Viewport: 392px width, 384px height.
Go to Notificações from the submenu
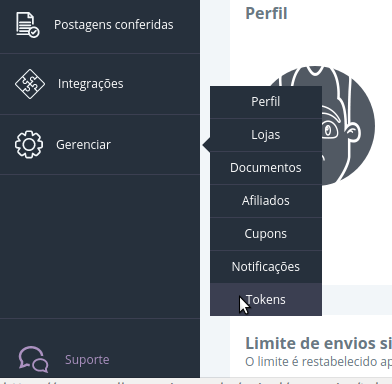click(266, 267)
